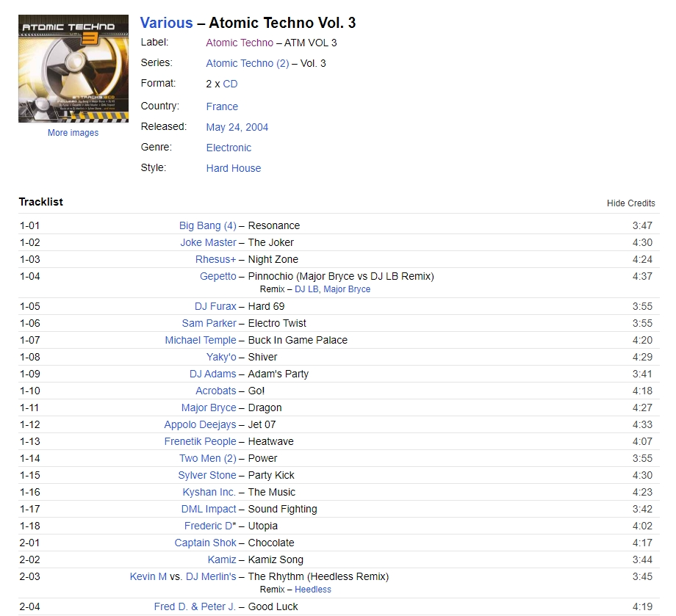Open artist Peter J. on track 2-04
This screenshot has width=676, height=616.
coord(218,606)
